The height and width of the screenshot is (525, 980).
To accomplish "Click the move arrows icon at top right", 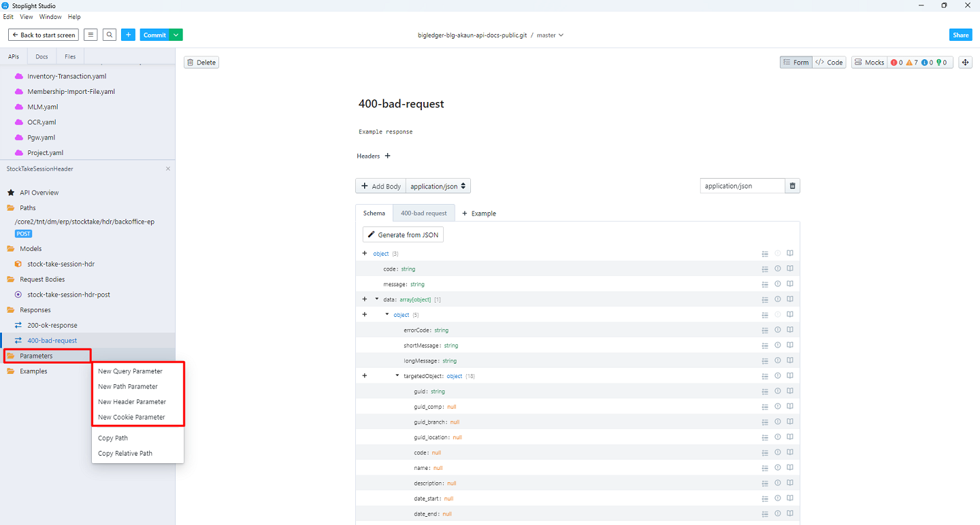I will point(965,63).
